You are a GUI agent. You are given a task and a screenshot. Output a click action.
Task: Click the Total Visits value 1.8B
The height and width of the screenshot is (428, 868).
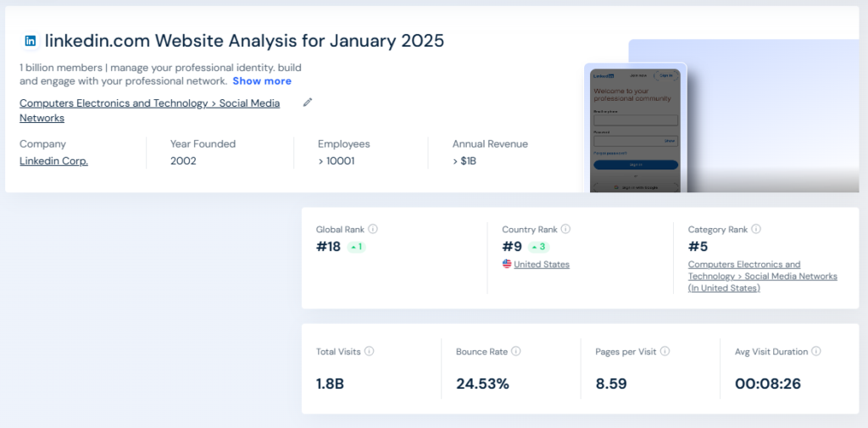330,384
